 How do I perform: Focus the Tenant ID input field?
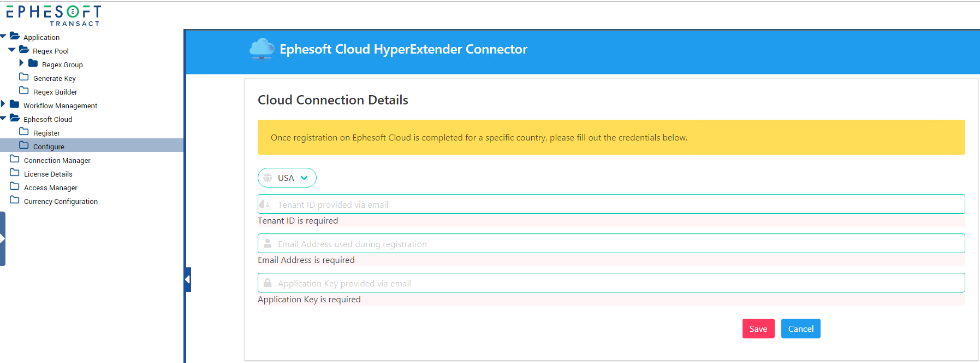tap(611, 204)
